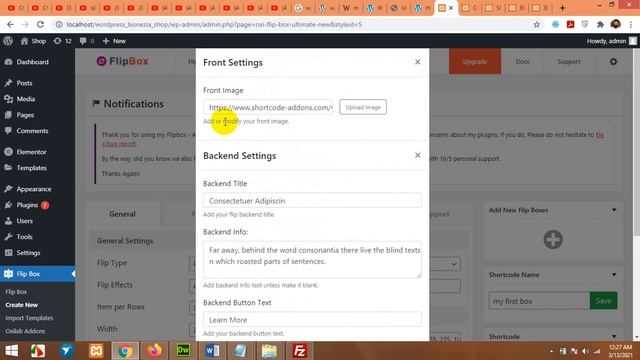The width and height of the screenshot is (640, 360).
Task: Open the Chrome profile avatar
Action: [616, 24]
